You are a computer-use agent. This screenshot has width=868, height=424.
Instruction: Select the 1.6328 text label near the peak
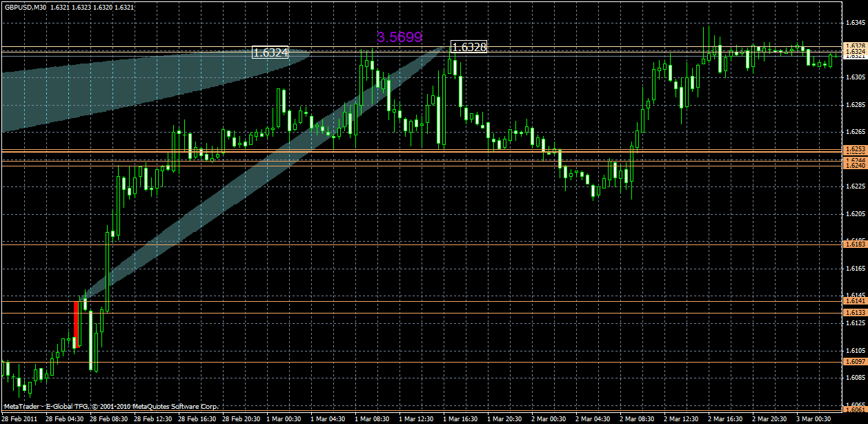[469, 47]
